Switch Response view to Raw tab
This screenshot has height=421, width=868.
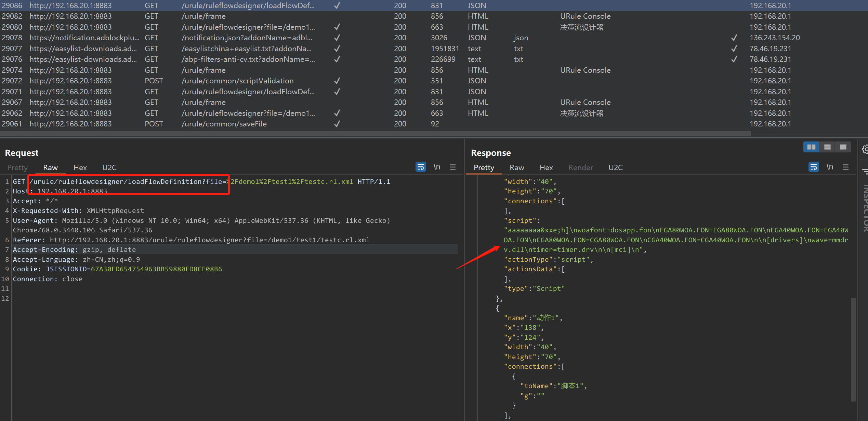tap(516, 167)
